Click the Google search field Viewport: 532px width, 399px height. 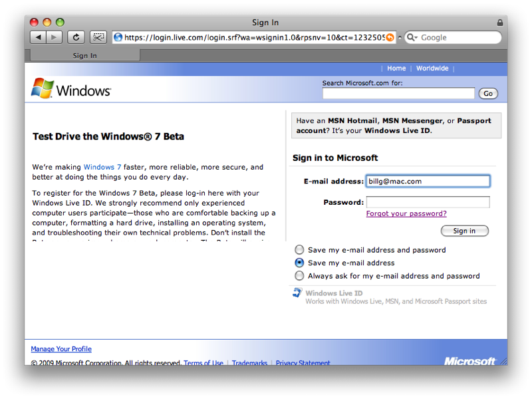coord(453,37)
